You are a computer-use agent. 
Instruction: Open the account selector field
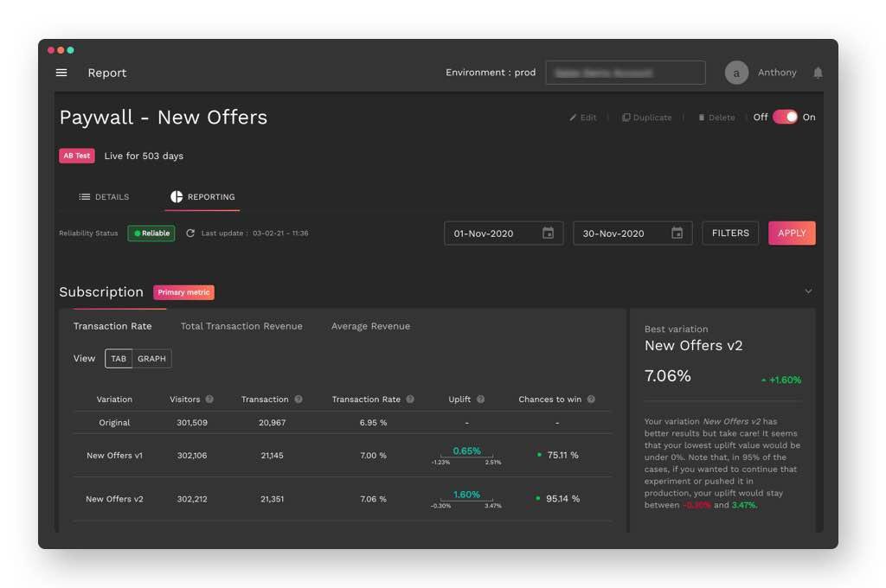(x=626, y=73)
